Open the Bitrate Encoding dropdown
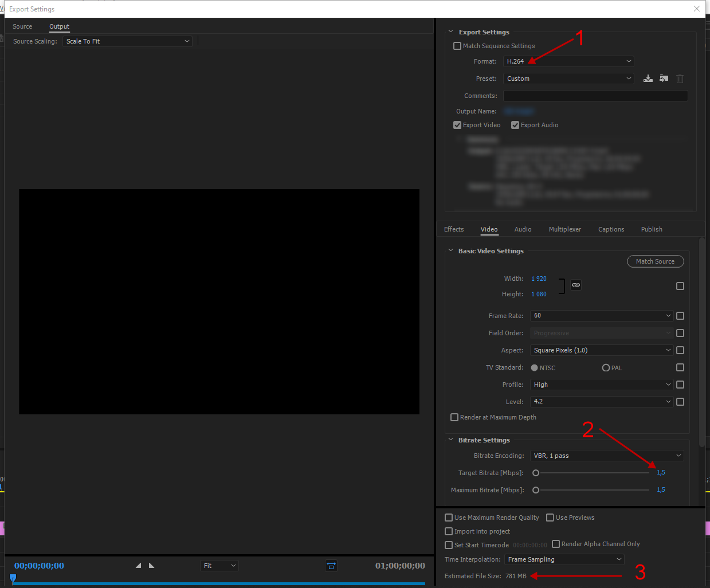The image size is (710, 588). 606,456
